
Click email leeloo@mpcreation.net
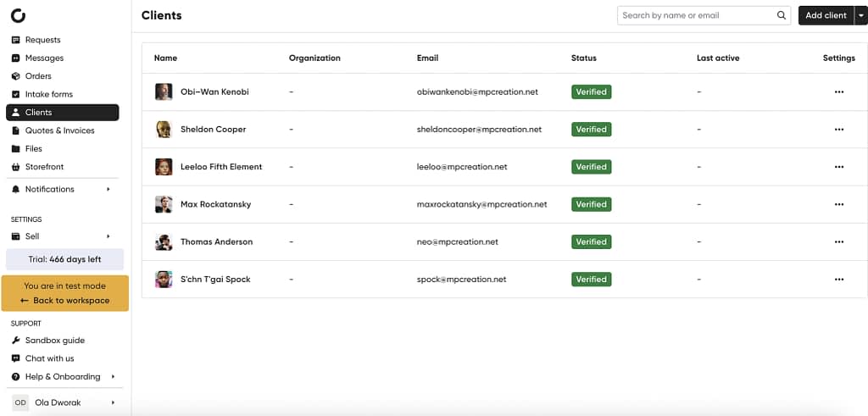pos(462,167)
